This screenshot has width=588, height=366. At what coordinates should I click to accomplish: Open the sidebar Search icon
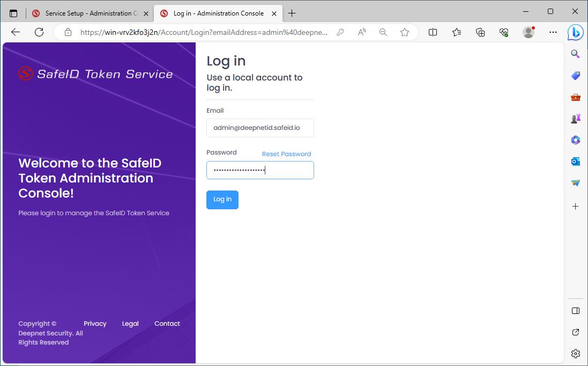[575, 54]
